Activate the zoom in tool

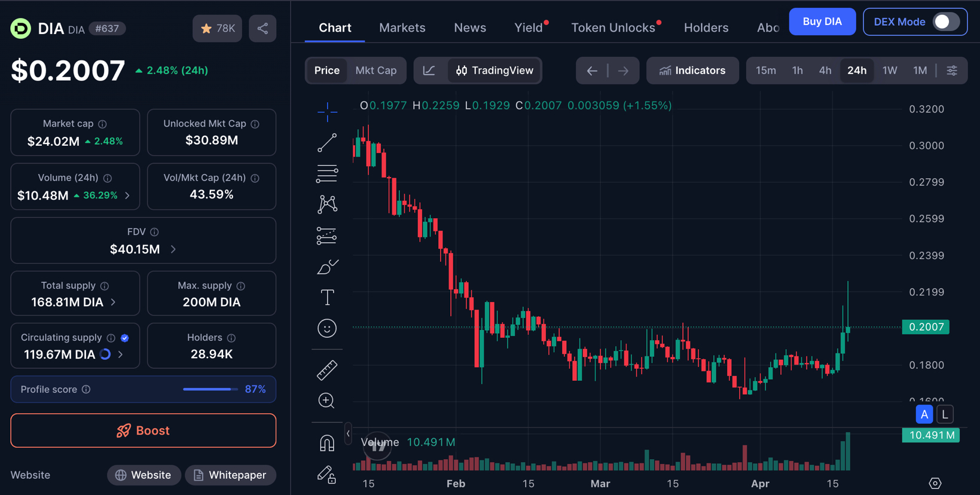click(x=326, y=401)
